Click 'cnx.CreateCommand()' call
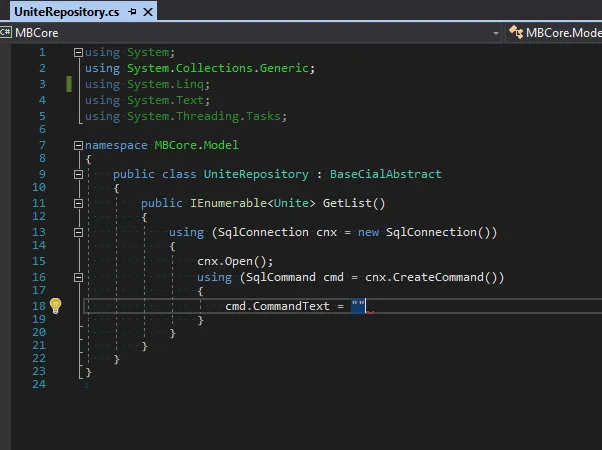Image resolution: width=602 pixels, height=450 pixels. [431, 277]
